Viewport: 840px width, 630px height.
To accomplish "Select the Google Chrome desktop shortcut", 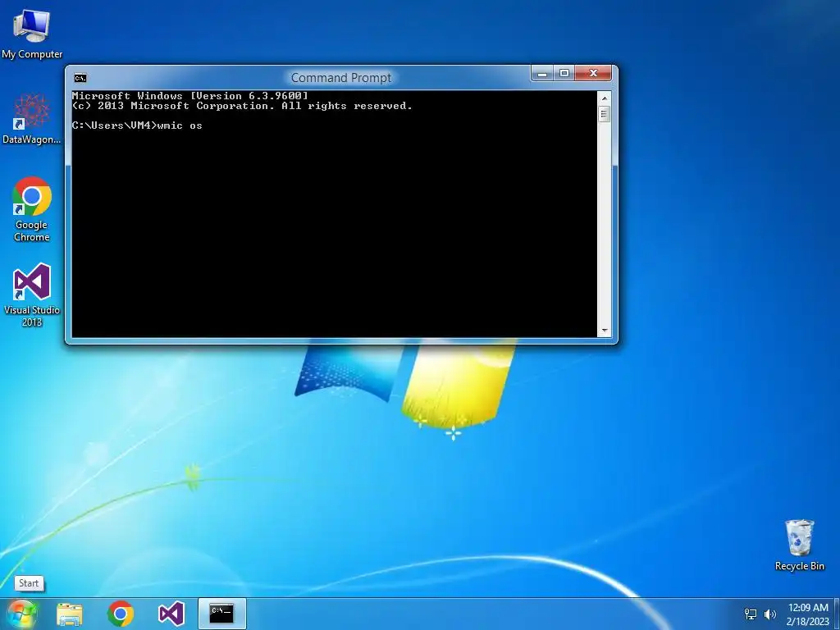I will point(32,209).
